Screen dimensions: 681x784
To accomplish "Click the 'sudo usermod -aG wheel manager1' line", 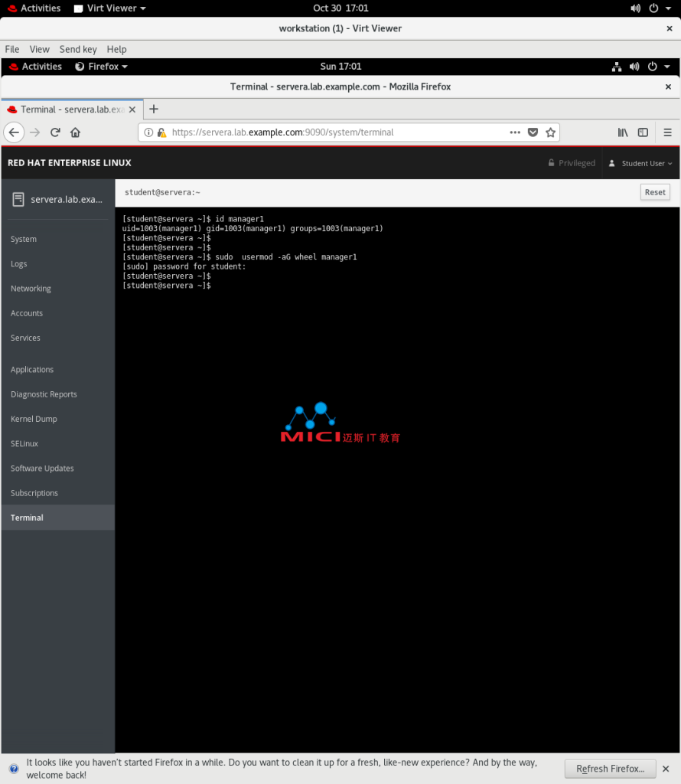I will tap(239, 257).
